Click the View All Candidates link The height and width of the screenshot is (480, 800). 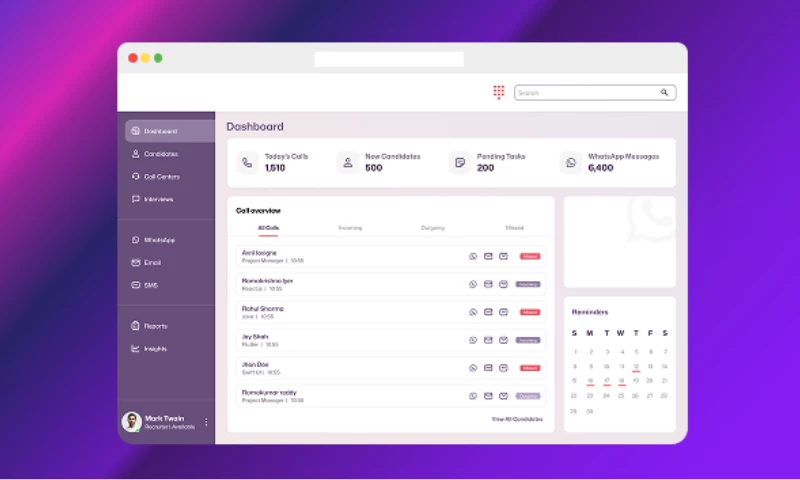tap(517, 419)
